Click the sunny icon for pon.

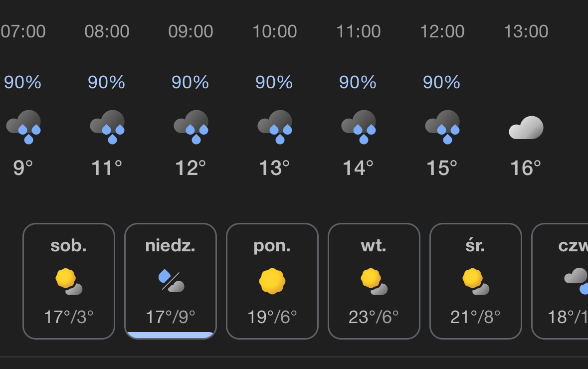click(x=272, y=281)
